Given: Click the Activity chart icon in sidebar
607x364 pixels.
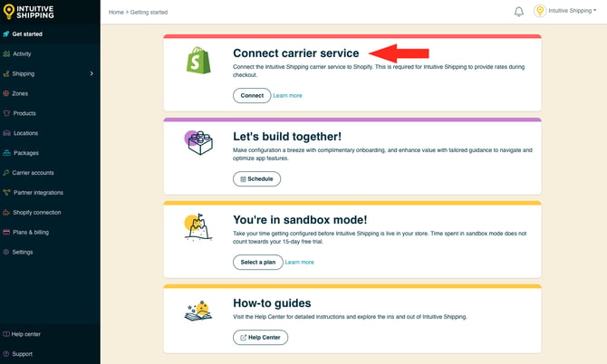Looking at the screenshot, I should point(6,53).
